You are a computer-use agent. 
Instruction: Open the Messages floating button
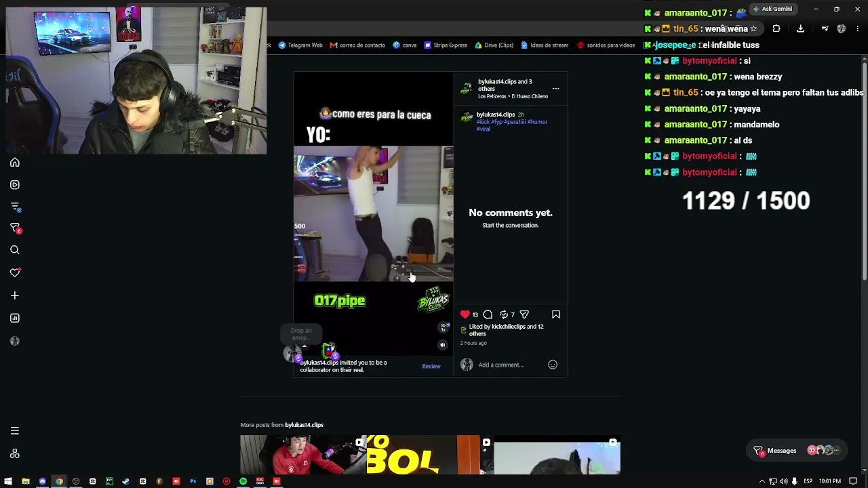coord(796,451)
